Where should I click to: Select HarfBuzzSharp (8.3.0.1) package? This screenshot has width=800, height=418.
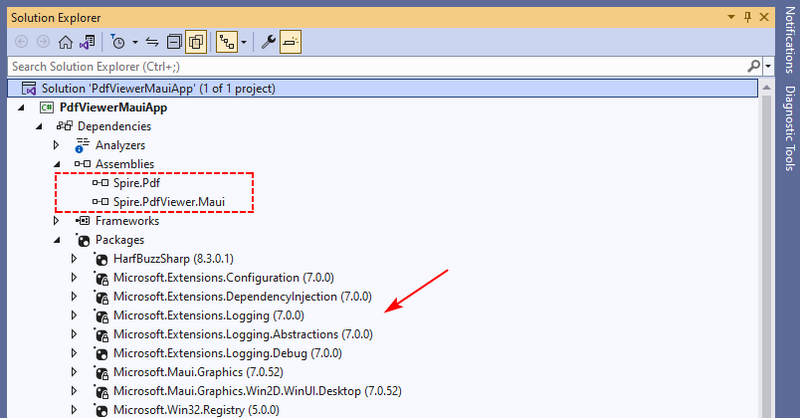(173, 259)
